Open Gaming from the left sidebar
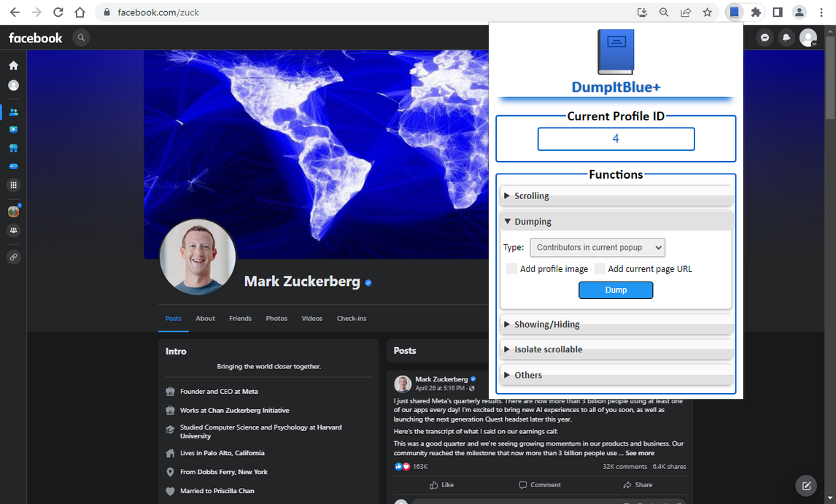Image resolution: width=836 pixels, height=504 pixels. coord(13,166)
